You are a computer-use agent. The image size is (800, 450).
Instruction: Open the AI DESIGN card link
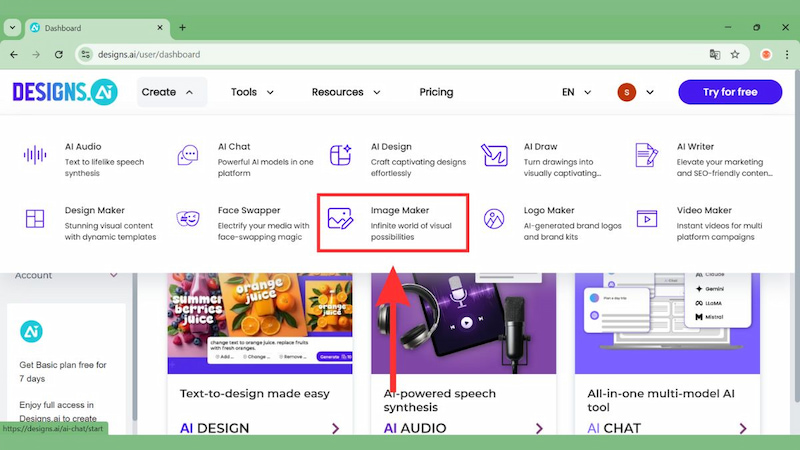pyautogui.click(x=214, y=428)
